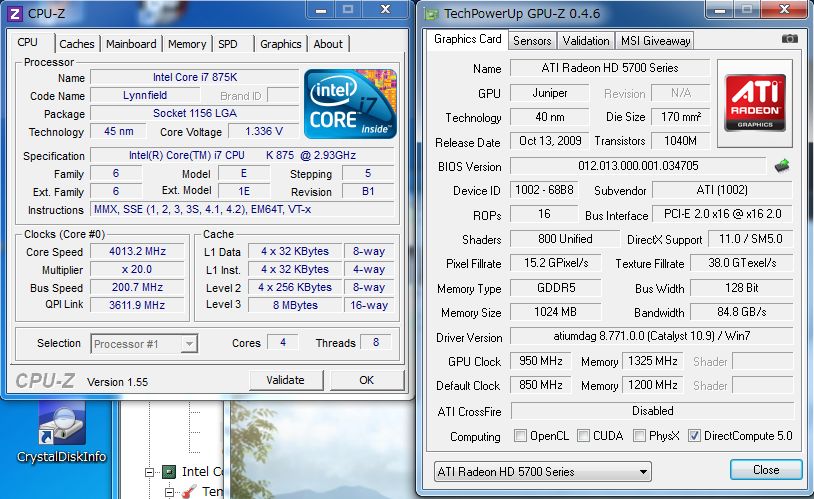Click the Bus Interface value 'PCI-E 2.0 x16 @ x16 2.0'
This screenshot has height=499, width=814.
point(723,214)
